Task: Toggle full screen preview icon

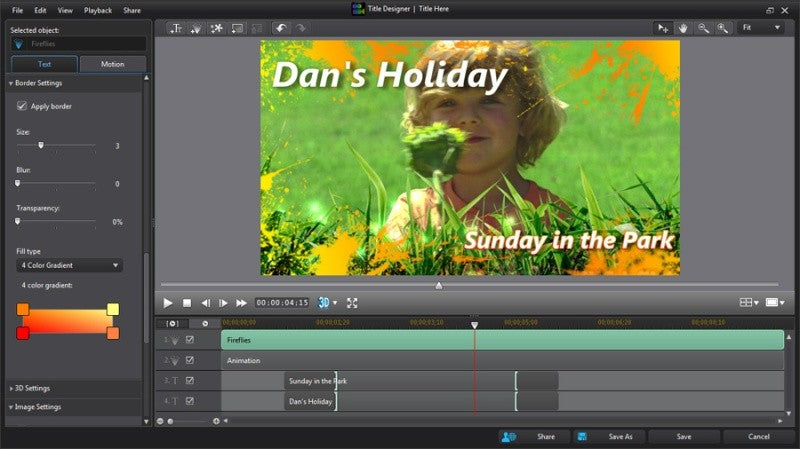Action: [352, 303]
